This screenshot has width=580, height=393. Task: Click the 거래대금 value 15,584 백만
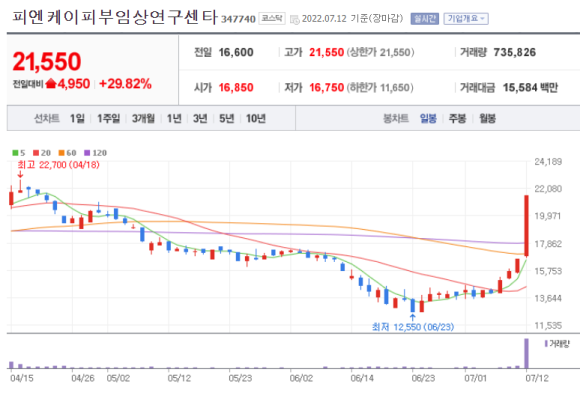point(530,87)
